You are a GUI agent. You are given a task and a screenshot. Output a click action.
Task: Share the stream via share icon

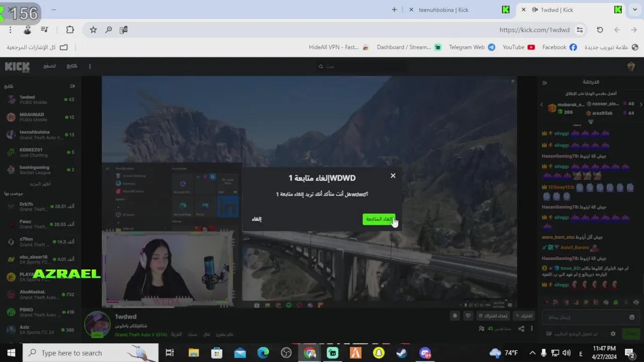coord(521,329)
